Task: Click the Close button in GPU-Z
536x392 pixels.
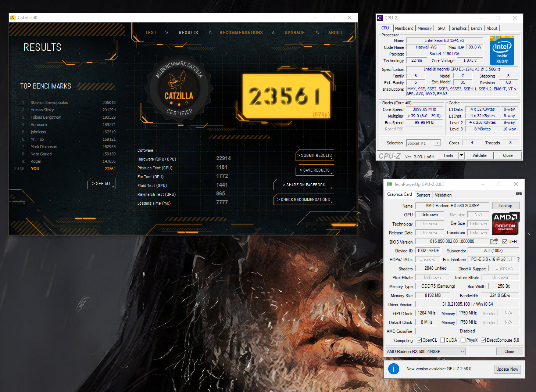Action: (509, 352)
